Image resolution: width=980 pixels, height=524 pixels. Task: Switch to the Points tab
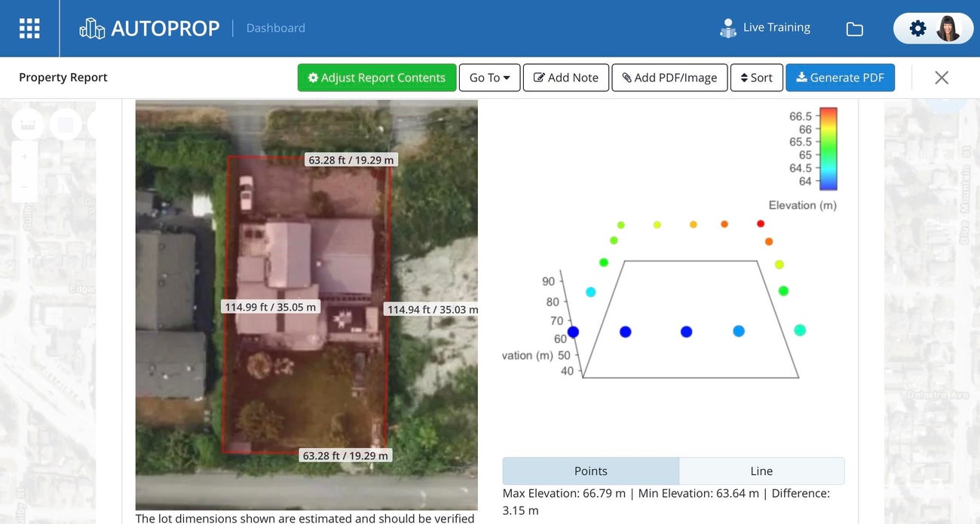click(x=591, y=471)
